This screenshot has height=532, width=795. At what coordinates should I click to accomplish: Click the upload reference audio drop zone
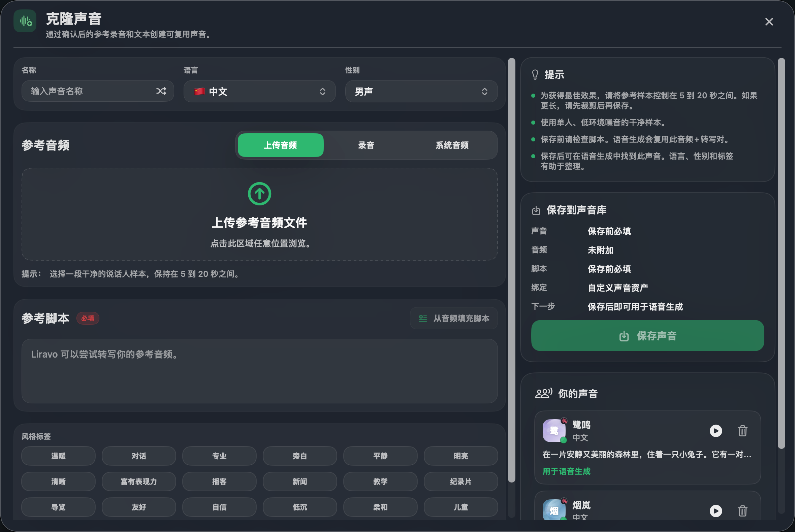coord(259,214)
